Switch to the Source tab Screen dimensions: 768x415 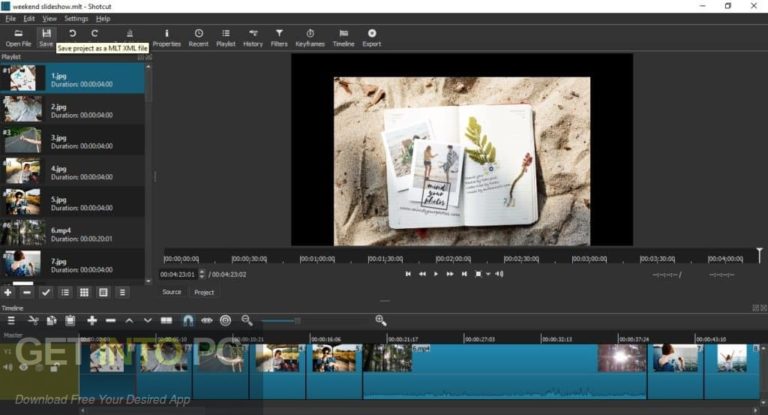coord(171,292)
